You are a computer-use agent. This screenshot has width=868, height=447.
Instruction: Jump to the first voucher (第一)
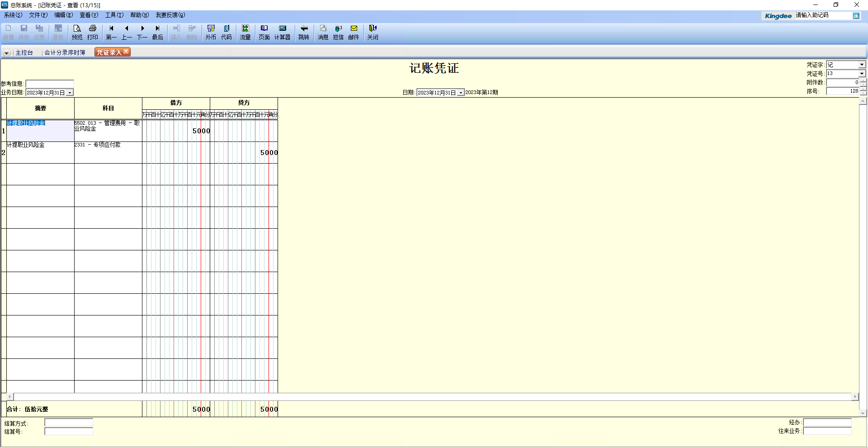point(111,32)
